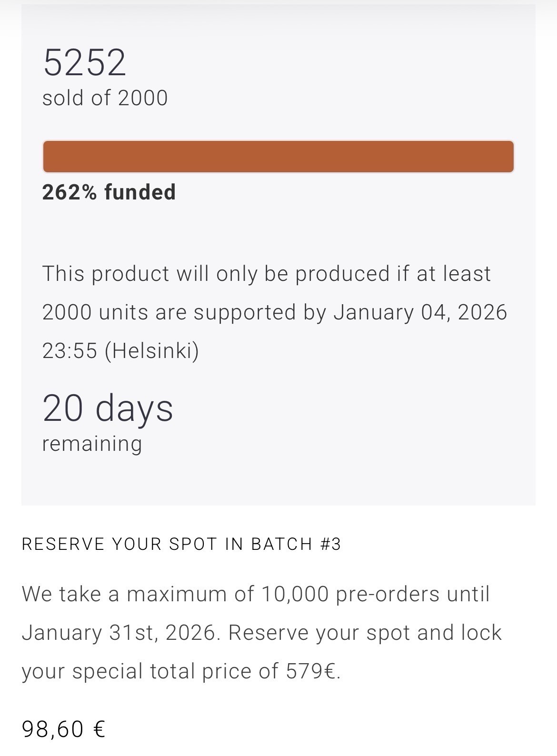Click the 5252 units sold count
The width and height of the screenshot is (557, 756).
tap(84, 62)
